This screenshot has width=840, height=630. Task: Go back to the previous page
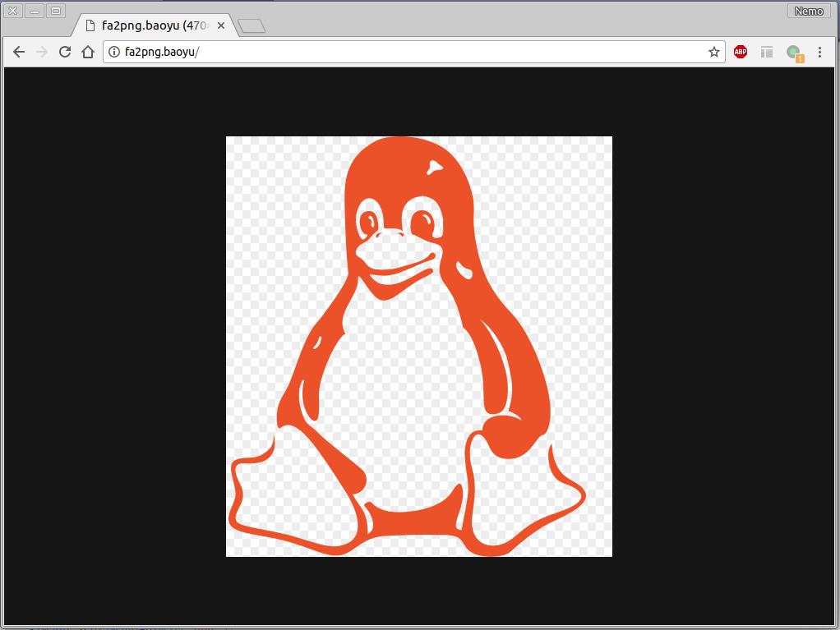(x=19, y=52)
